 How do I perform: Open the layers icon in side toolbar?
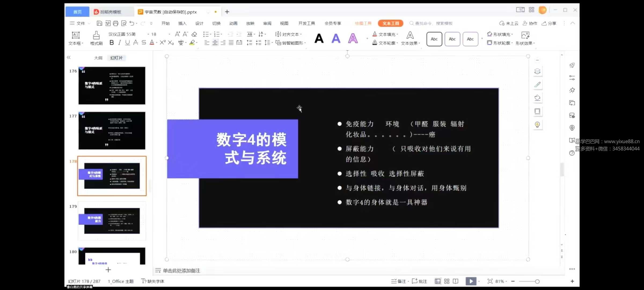(x=537, y=71)
